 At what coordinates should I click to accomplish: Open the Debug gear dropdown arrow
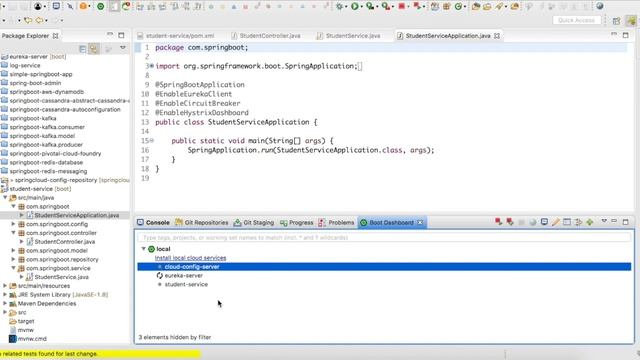click(x=346, y=7)
